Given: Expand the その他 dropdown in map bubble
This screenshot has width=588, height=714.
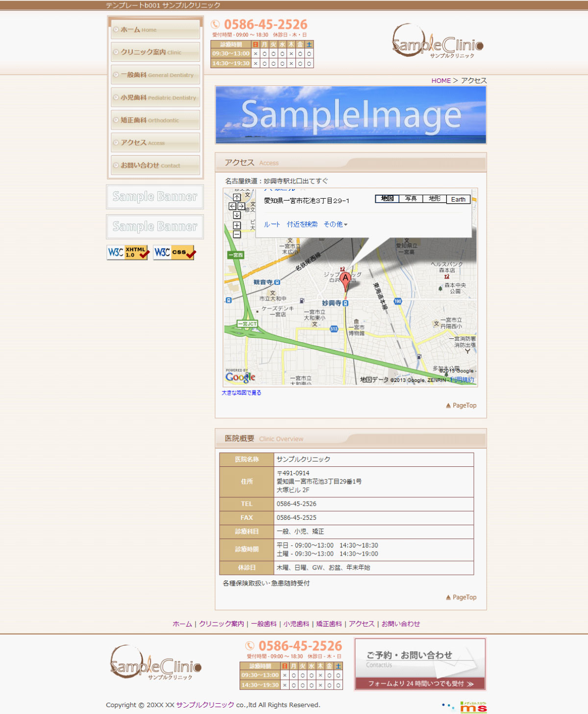Looking at the screenshot, I should click(x=335, y=225).
